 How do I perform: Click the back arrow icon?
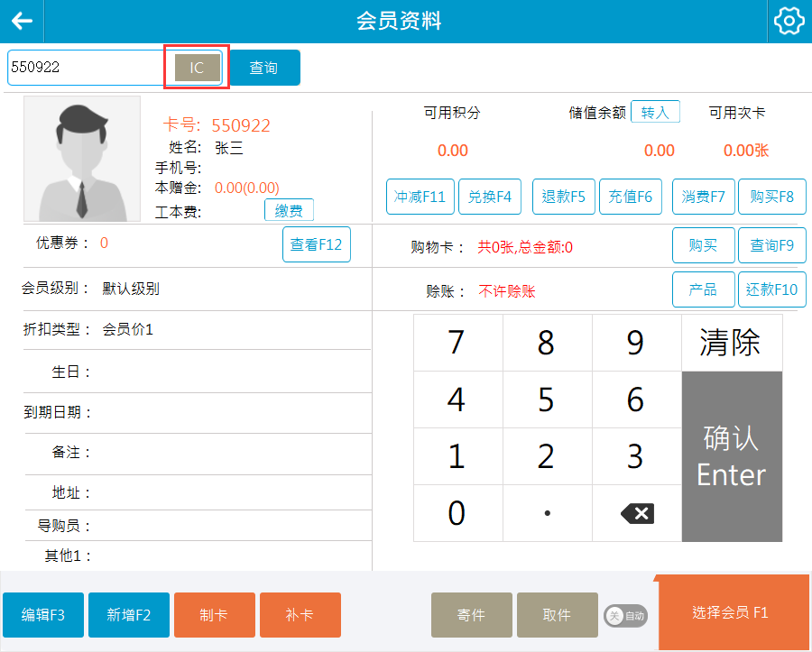(22, 22)
